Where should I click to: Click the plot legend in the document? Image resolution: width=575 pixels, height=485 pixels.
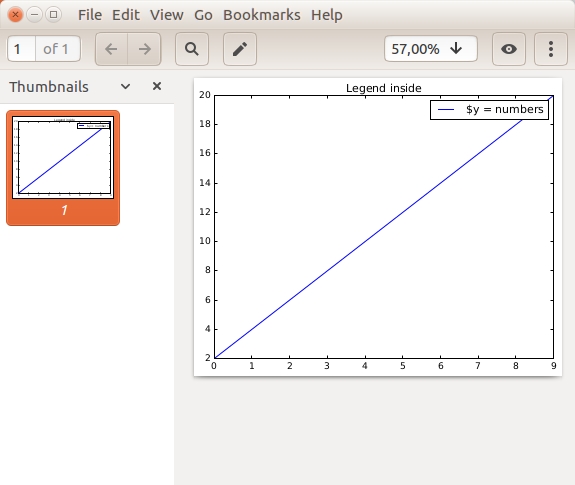(490, 110)
